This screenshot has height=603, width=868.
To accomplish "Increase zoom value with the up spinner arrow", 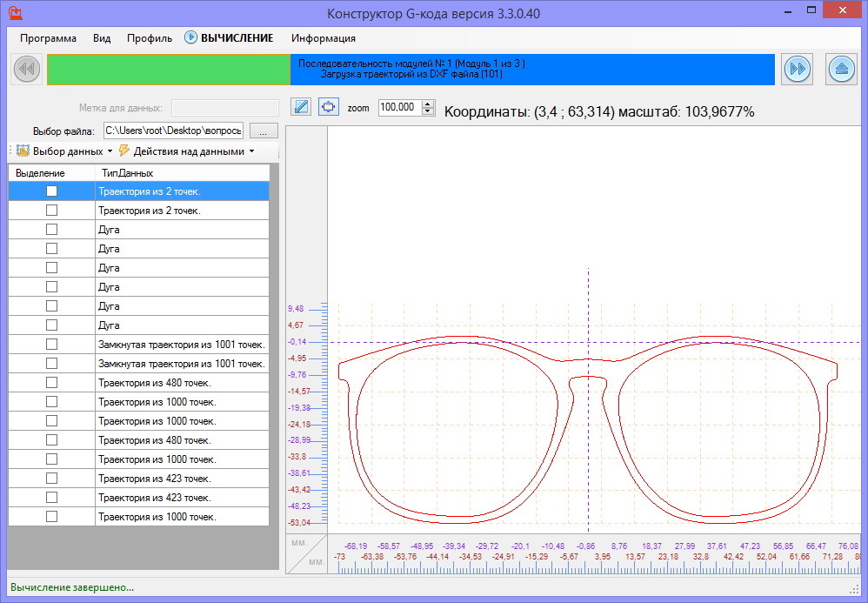I will coord(427,104).
